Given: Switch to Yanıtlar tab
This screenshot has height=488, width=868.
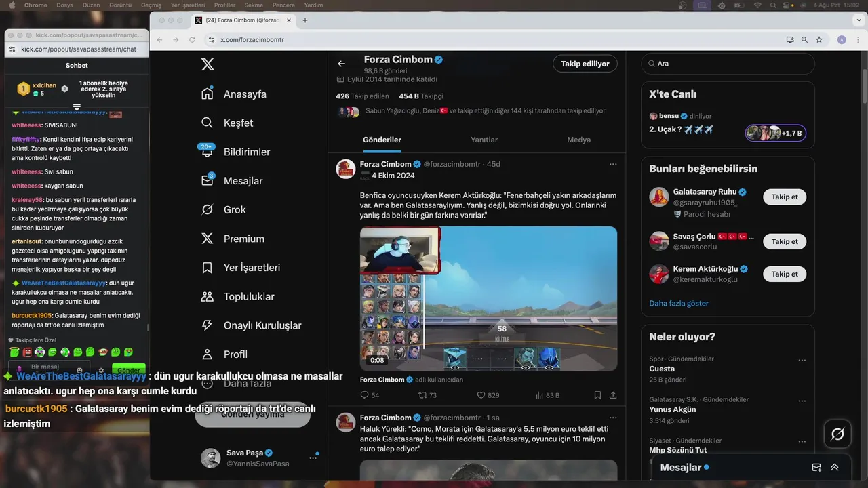Looking at the screenshot, I should pos(484,140).
